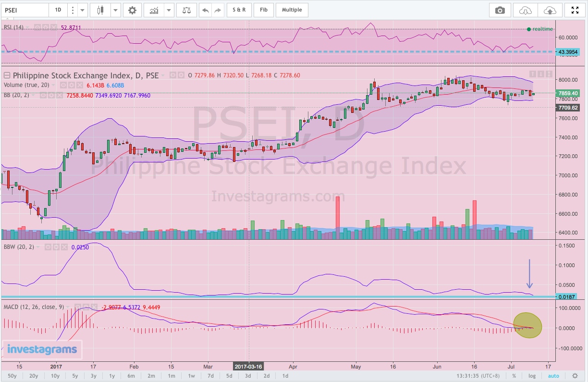Toggle auto scale mode
Viewport: 588px width, 382px height.
click(x=553, y=376)
